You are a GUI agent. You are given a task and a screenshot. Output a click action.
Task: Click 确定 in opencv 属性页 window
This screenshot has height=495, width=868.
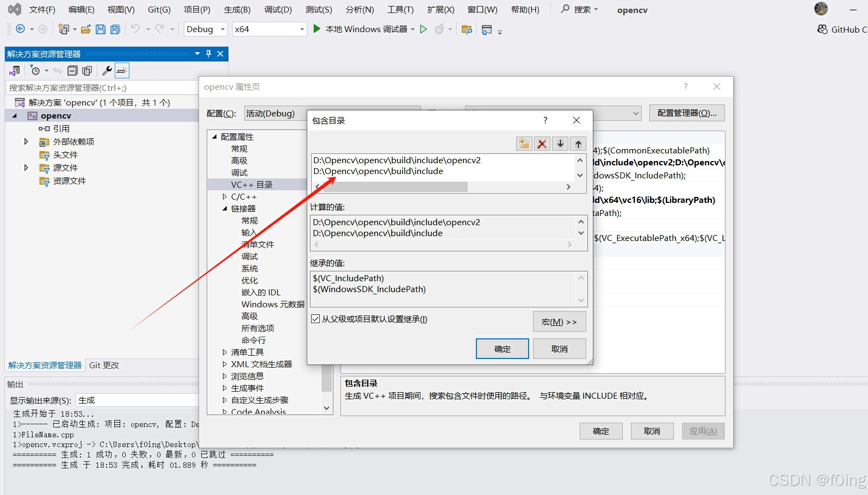(x=600, y=431)
